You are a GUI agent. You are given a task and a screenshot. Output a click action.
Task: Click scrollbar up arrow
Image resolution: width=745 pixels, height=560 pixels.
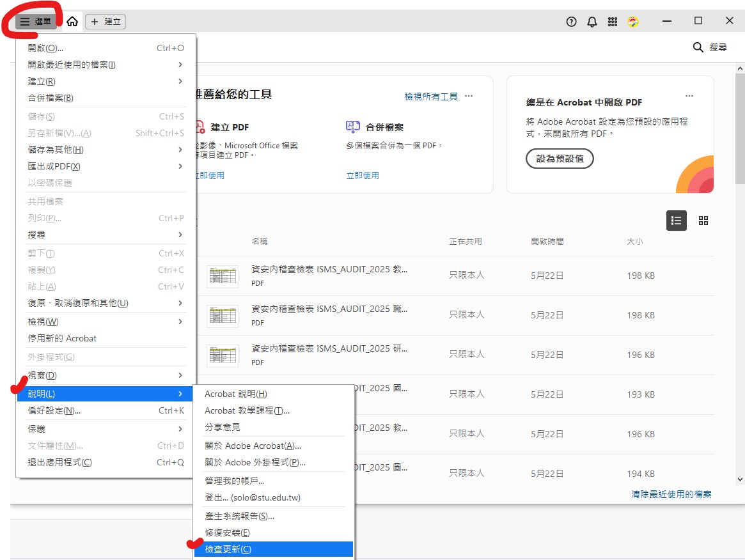tap(740, 68)
